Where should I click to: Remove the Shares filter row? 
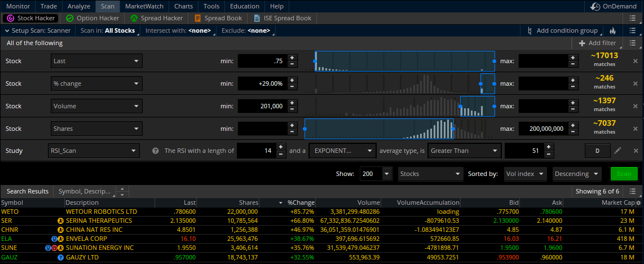pos(636,129)
